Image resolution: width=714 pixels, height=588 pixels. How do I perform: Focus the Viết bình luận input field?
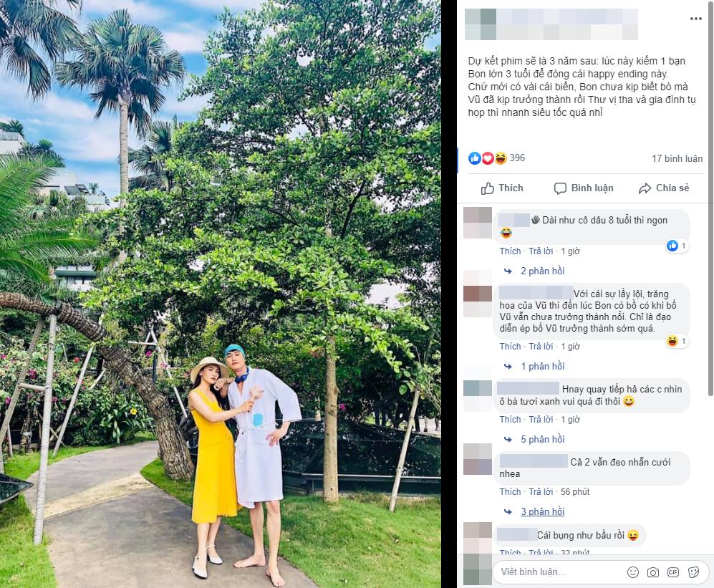coord(561,572)
